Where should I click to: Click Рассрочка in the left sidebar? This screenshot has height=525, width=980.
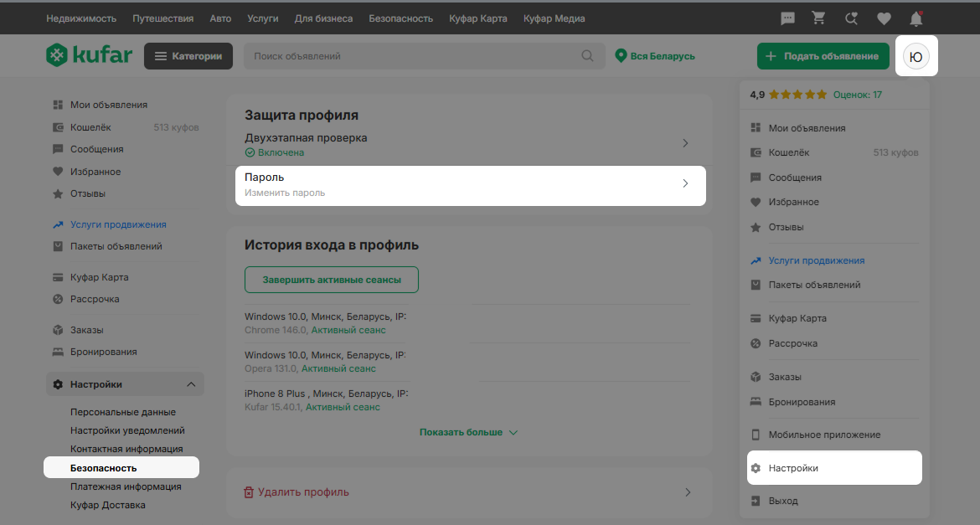(95, 299)
